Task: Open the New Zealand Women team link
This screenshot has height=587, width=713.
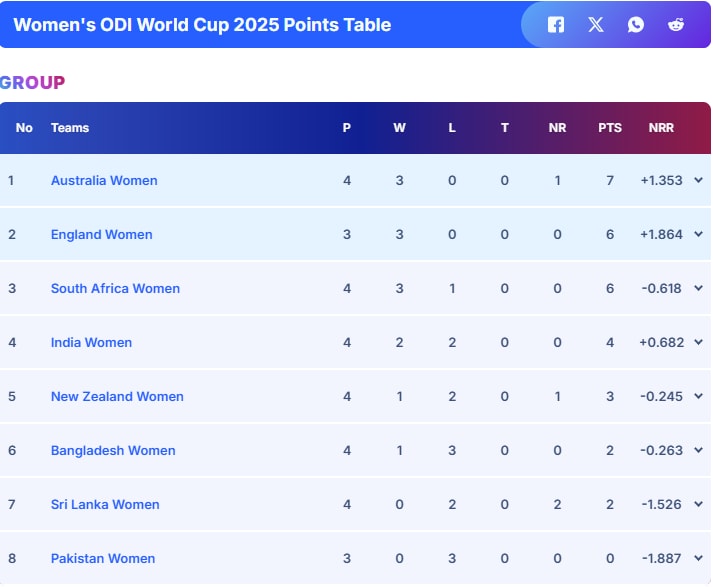Action: (117, 397)
